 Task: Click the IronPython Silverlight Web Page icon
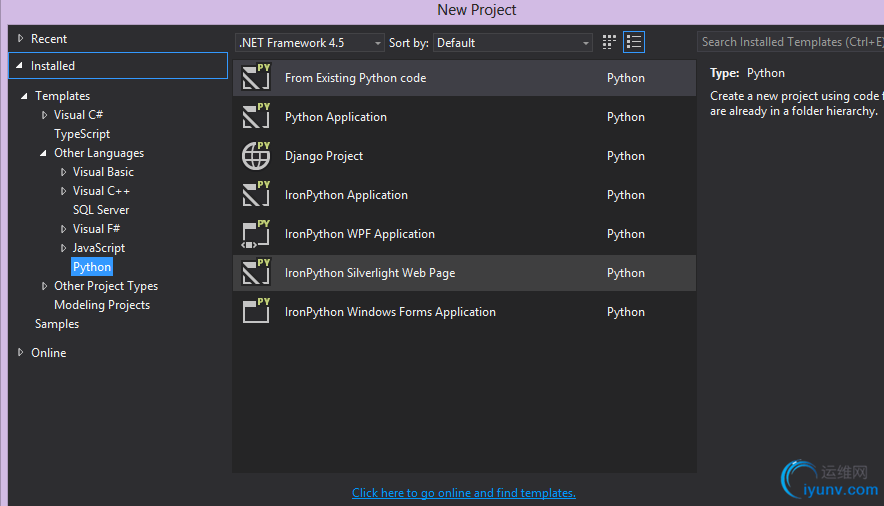(256, 272)
